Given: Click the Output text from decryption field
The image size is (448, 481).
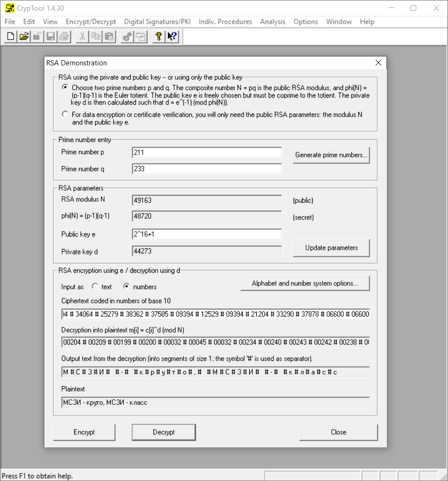Looking at the screenshot, I should [x=216, y=372].
